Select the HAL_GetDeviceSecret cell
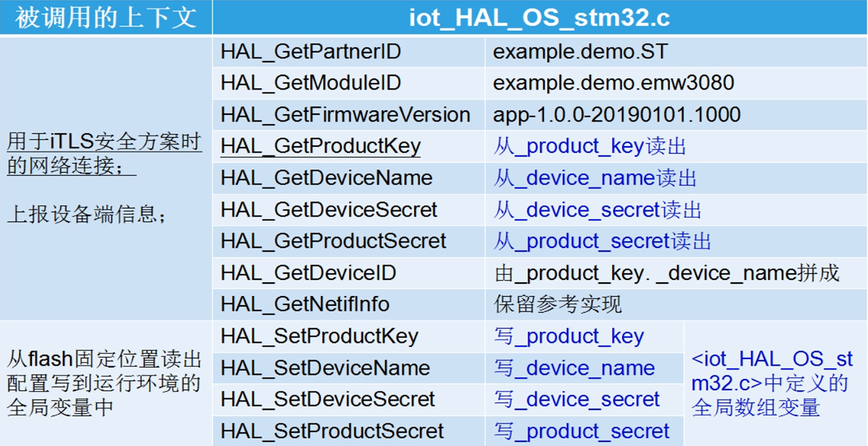The width and height of the screenshot is (868, 446). 329,210
